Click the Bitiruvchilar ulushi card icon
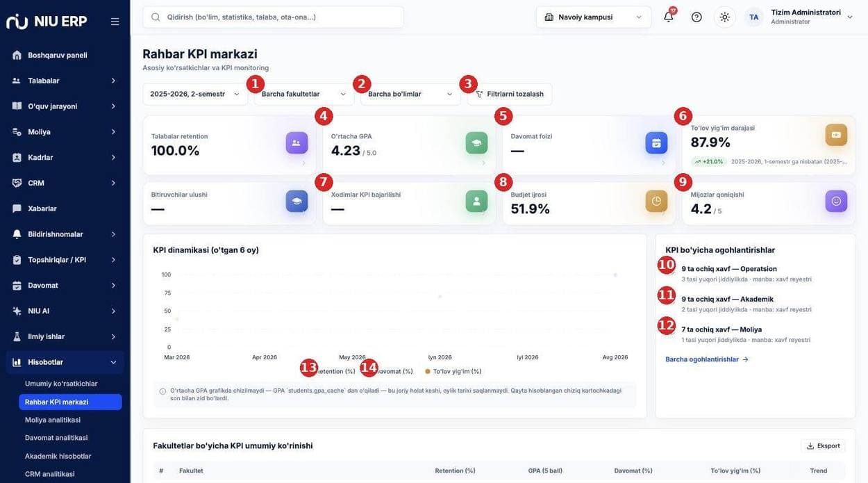The image size is (868, 483). pos(297,201)
